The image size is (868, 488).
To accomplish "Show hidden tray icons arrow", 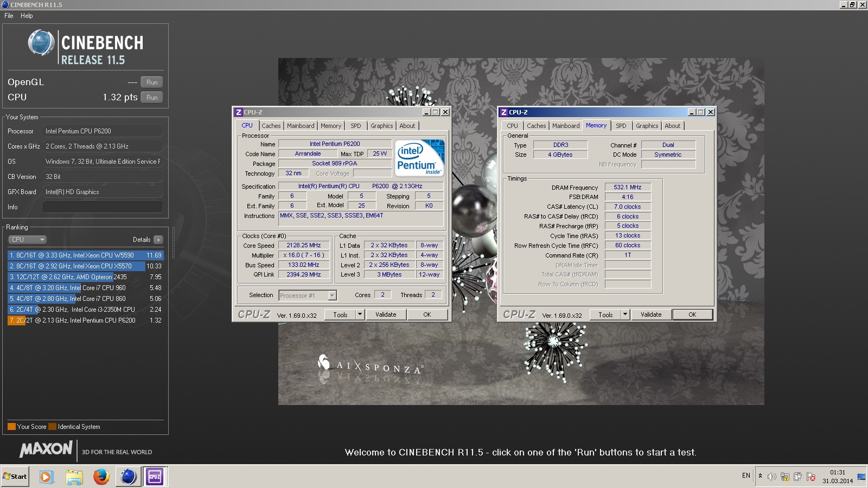I will [x=760, y=476].
